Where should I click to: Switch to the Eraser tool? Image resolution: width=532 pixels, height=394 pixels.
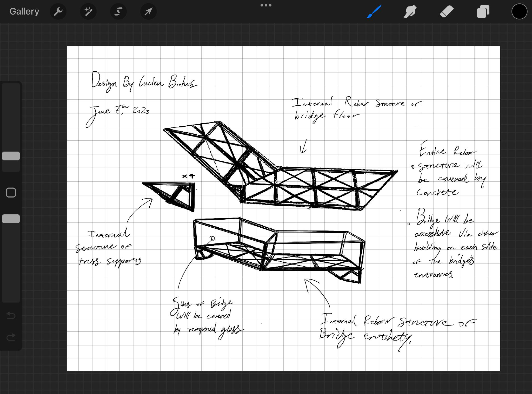(x=447, y=11)
